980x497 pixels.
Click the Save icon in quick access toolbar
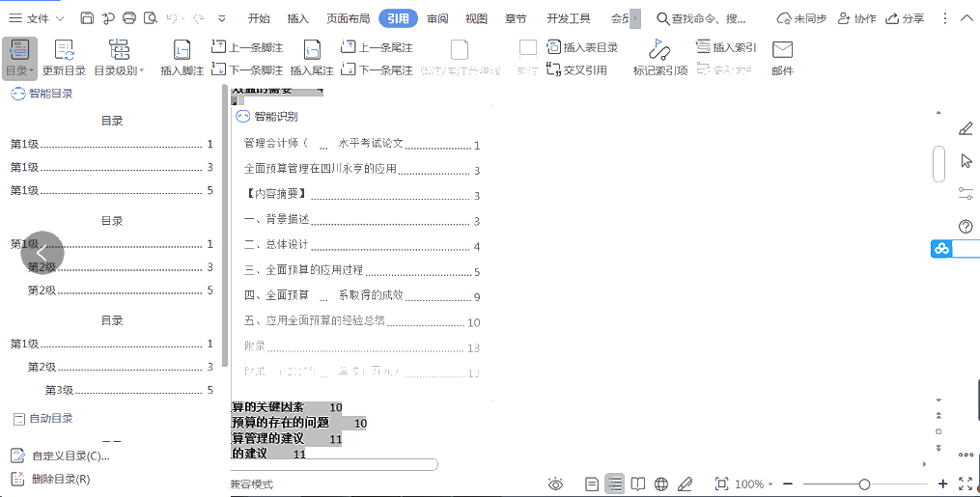pos(88,18)
